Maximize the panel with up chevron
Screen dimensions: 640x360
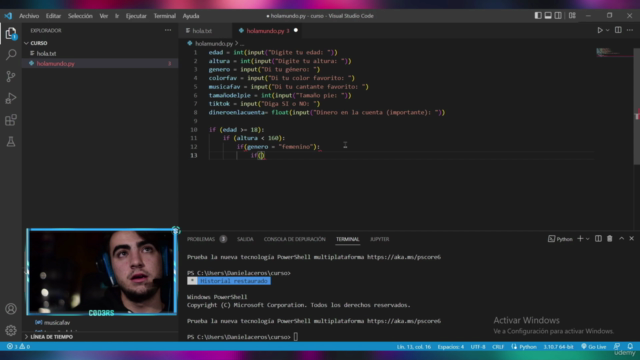click(621, 239)
